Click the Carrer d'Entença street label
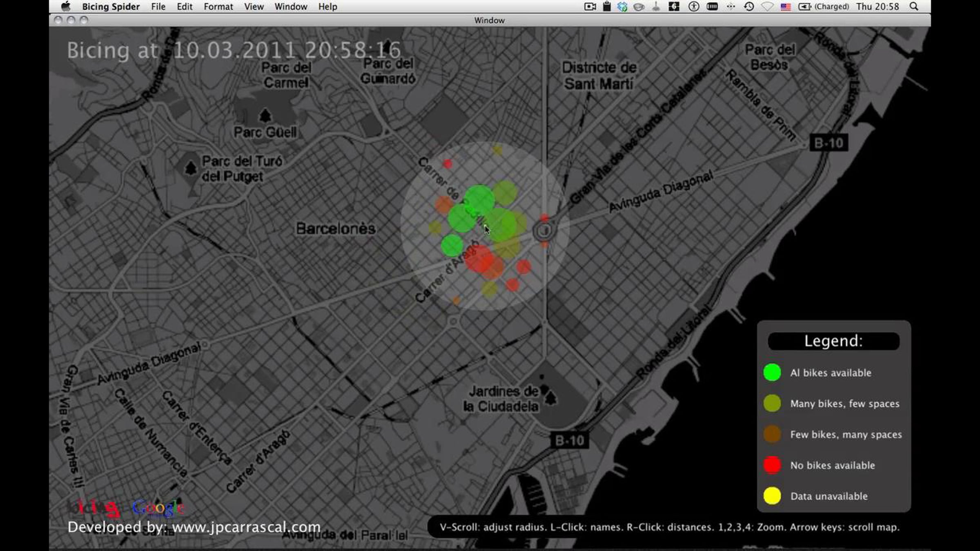The image size is (980, 551). [x=197, y=427]
